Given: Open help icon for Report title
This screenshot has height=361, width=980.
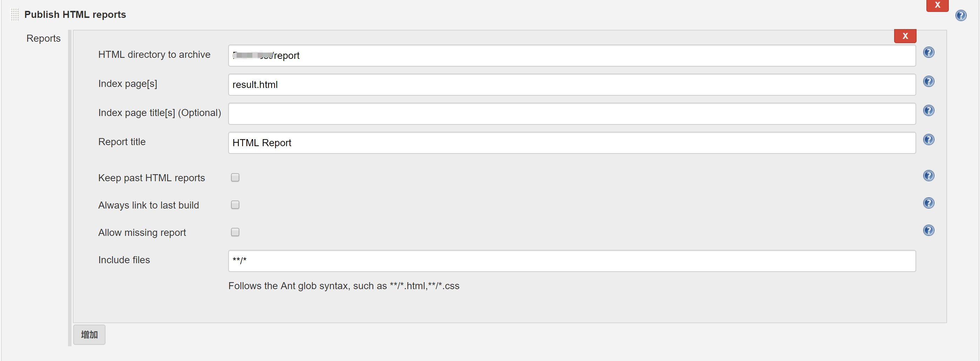Looking at the screenshot, I should 928,139.
